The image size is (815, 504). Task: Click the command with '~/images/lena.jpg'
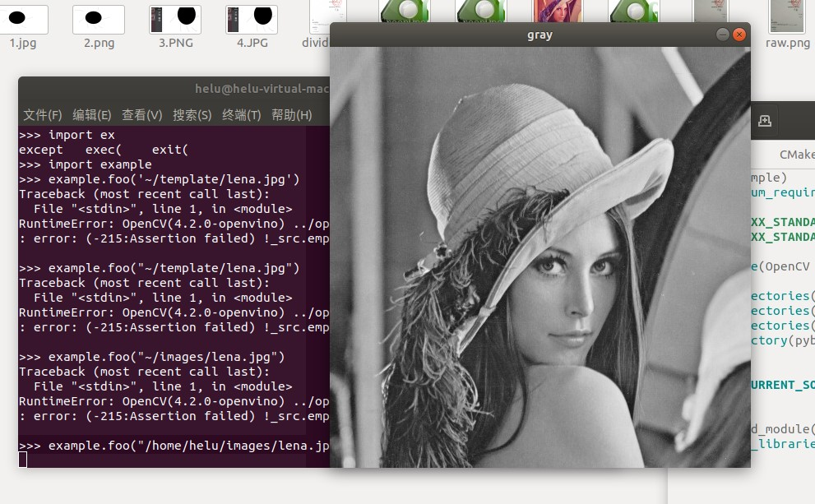click(152, 357)
